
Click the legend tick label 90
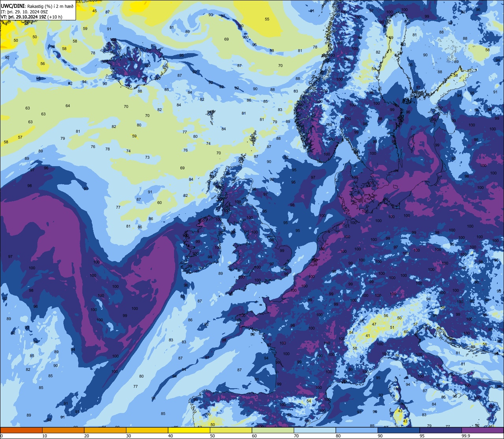point(380,436)
